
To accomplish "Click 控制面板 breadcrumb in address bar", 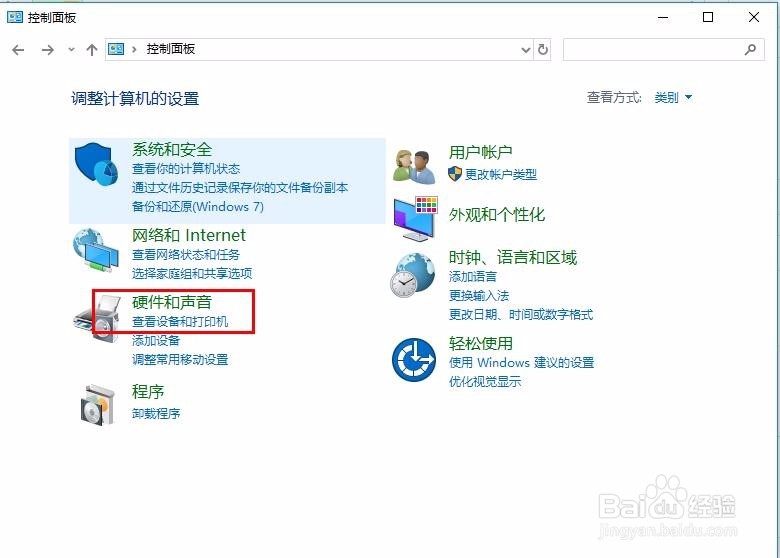I will click(171, 49).
